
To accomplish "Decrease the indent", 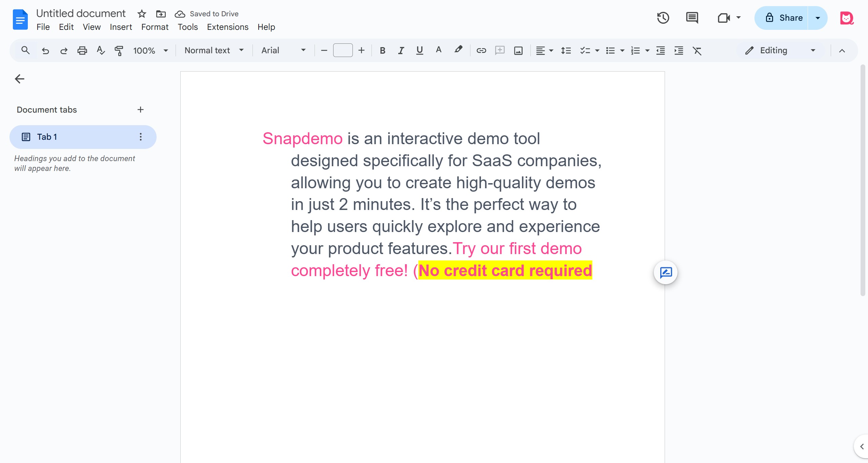I will (x=661, y=51).
